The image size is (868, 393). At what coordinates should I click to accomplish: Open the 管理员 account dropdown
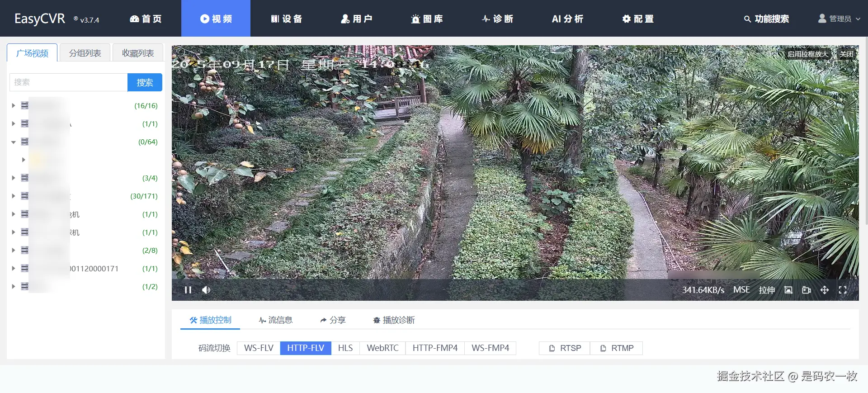pyautogui.click(x=839, y=19)
